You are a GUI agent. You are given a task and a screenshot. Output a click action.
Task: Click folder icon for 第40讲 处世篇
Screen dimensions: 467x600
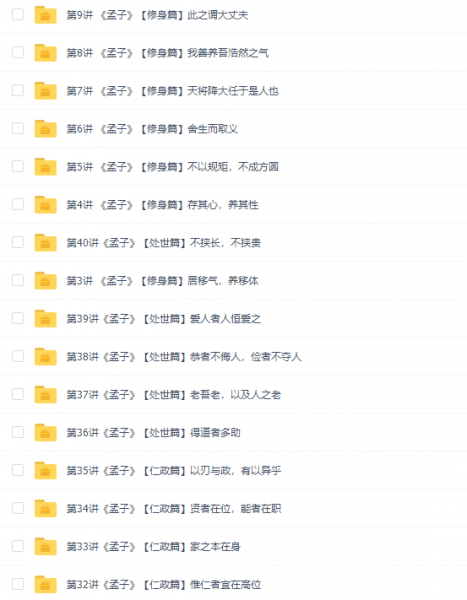click(45, 243)
